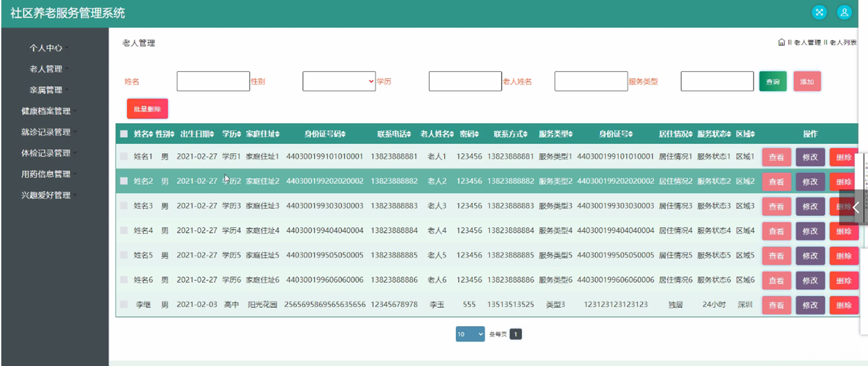
Task: Click the 服务类型 search input field
Action: [717, 81]
